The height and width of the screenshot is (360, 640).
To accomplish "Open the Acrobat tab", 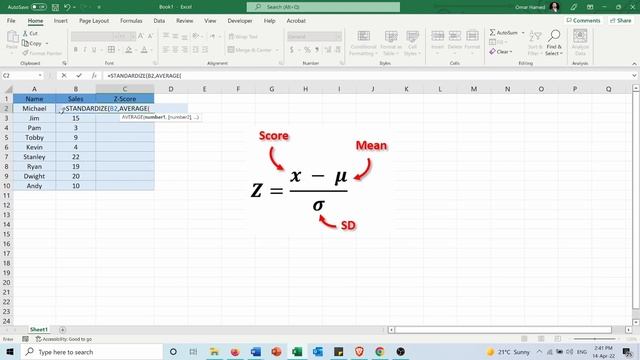I will pos(296,20).
